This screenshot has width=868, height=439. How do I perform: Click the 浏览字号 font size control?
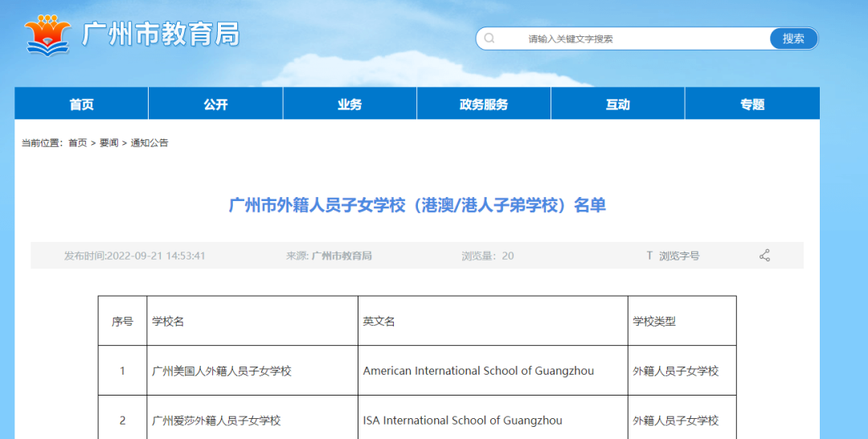(679, 256)
